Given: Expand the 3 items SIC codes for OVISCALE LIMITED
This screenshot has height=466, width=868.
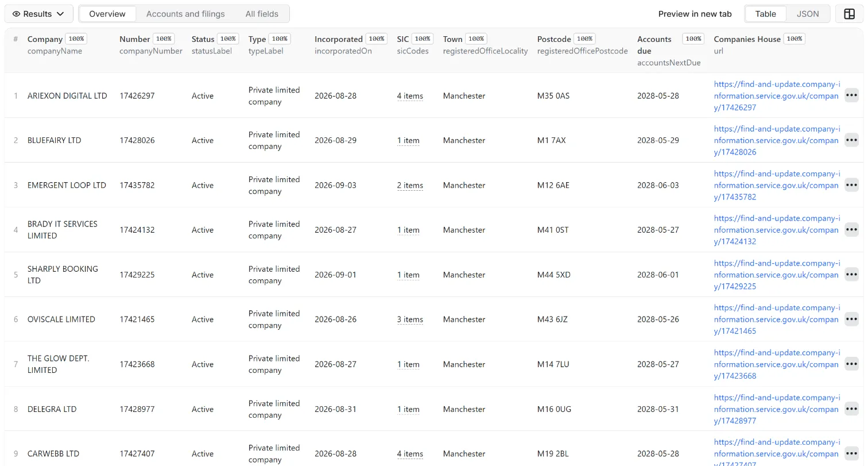Looking at the screenshot, I should pos(410,320).
